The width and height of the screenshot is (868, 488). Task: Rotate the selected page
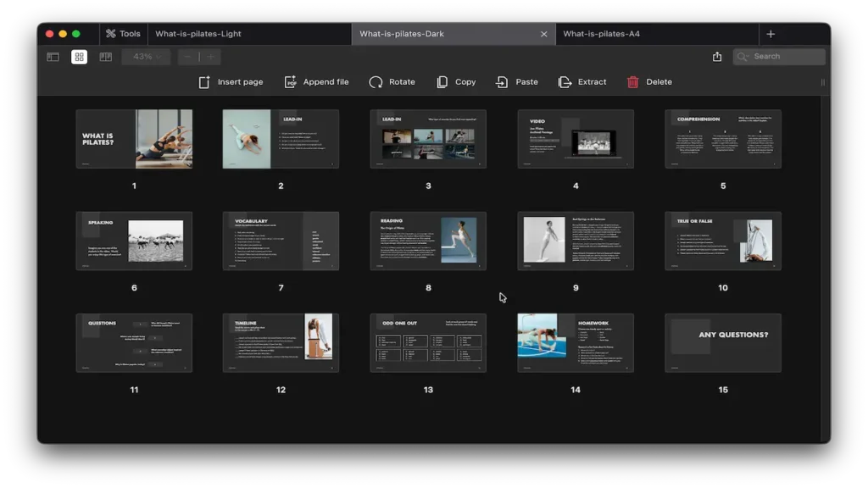point(376,82)
